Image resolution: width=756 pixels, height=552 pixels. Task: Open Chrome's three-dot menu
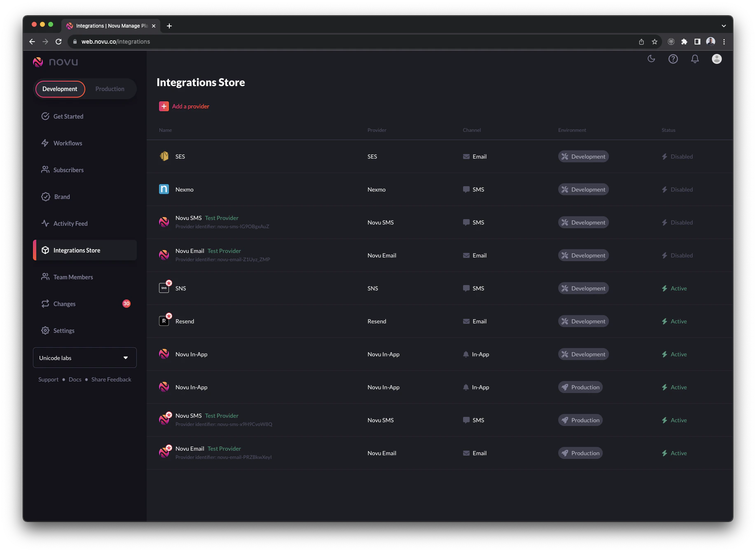[x=724, y=42]
